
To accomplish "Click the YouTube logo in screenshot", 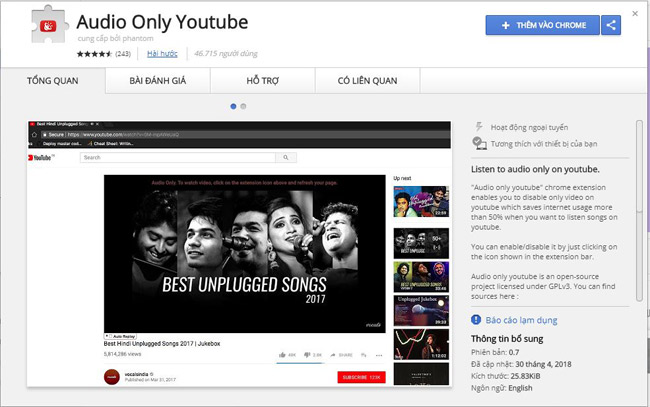I will click(x=41, y=157).
